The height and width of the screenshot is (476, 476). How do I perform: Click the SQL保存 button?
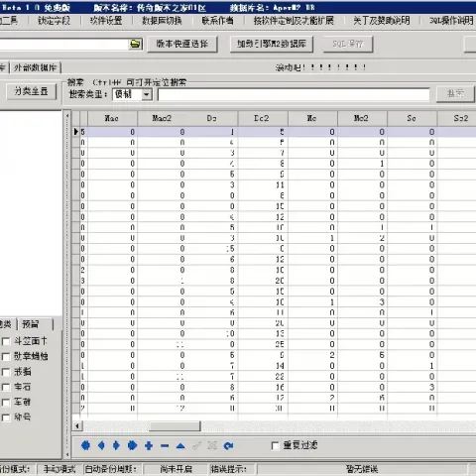click(348, 44)
